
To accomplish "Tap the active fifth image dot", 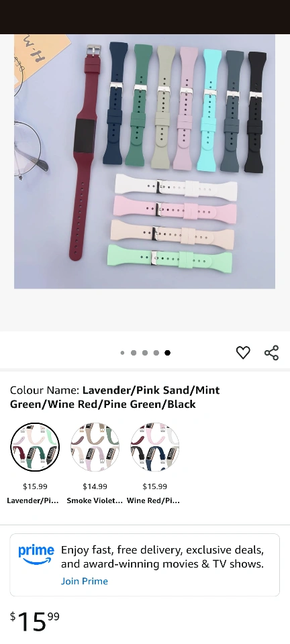I will (x=168, y=353).
